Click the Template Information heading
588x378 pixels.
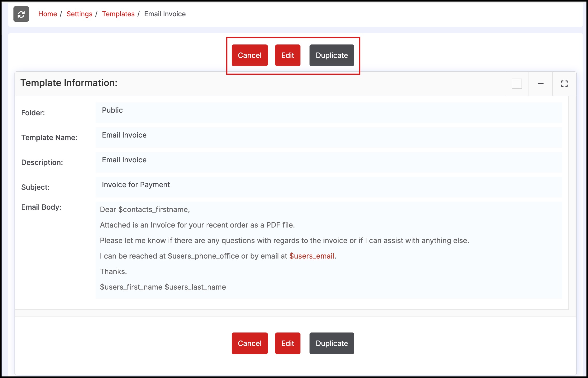69,83
